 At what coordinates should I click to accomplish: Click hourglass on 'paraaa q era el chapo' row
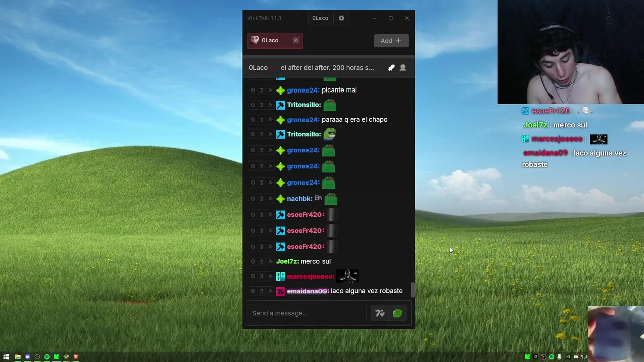click(261, 120)
